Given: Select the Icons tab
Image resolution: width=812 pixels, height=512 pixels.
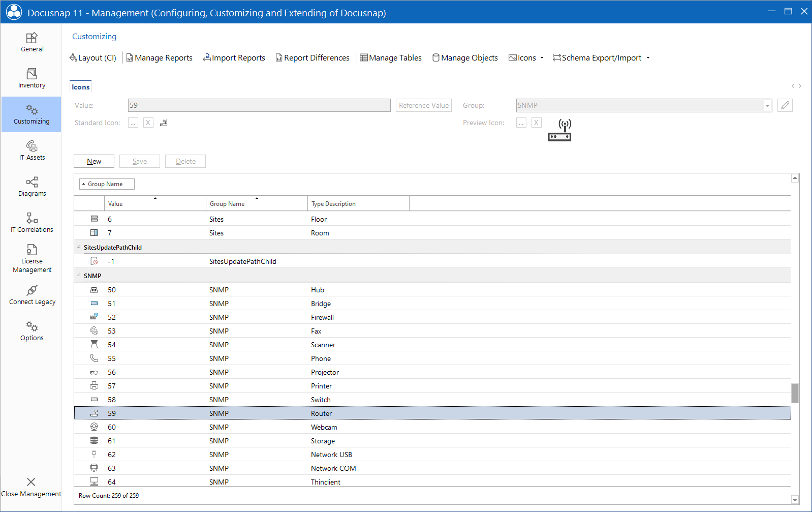Looking at the screenshot, I should click(80, 87).
